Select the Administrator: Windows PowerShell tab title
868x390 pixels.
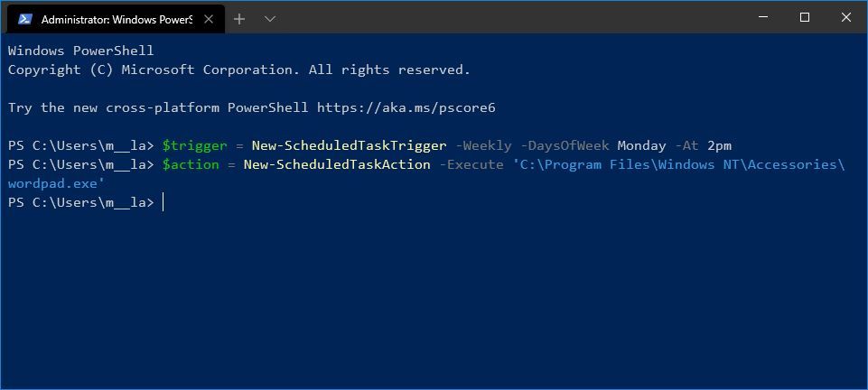point(117,19)
